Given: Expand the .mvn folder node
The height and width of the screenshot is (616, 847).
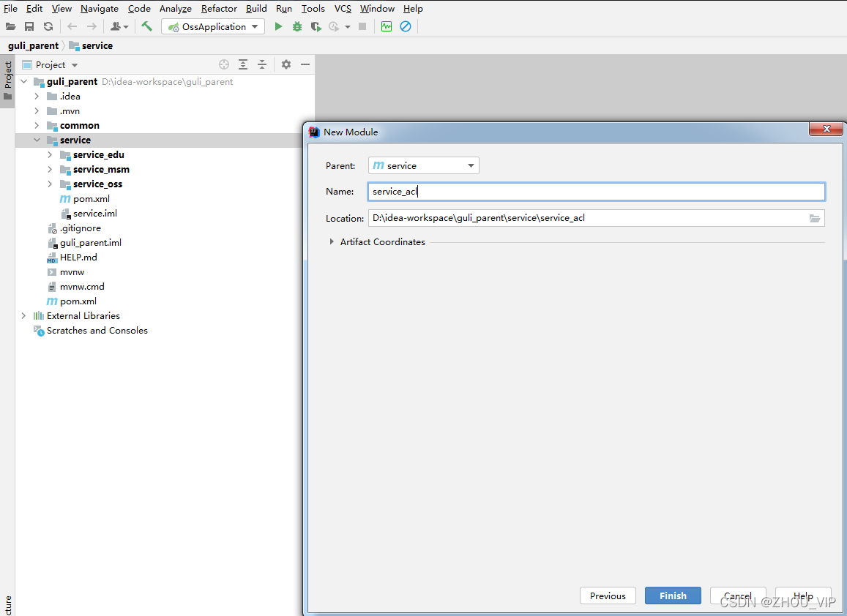Looking at the screenshot, I should (37, 110).
